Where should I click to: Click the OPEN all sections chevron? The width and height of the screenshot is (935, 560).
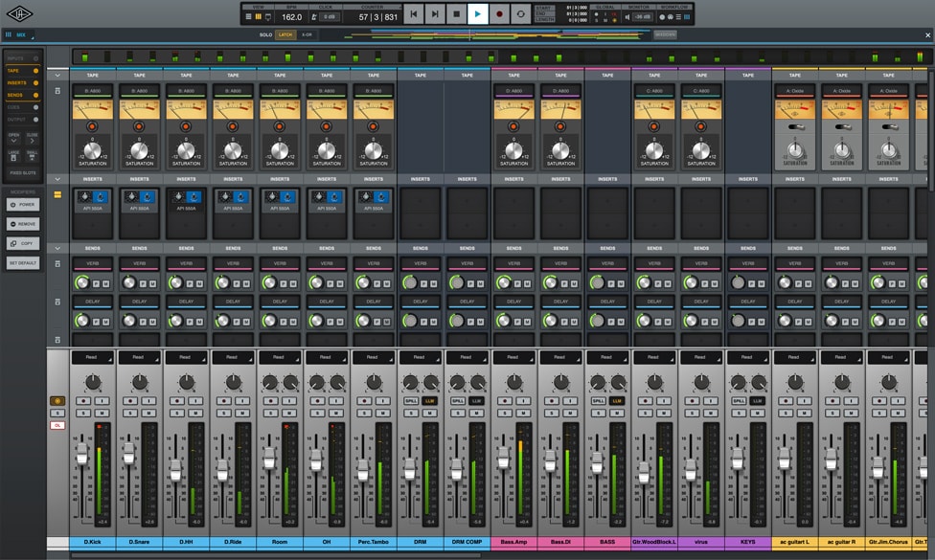point(13,138)
